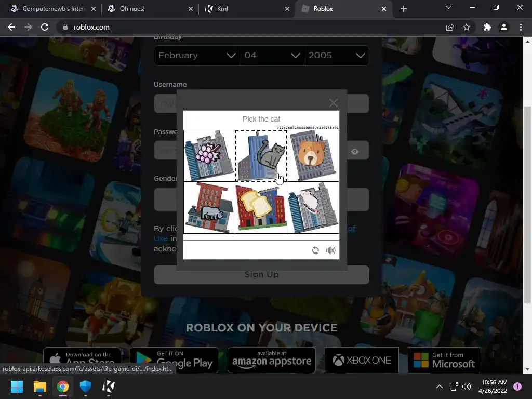
Task: Open network settings tray icon
Action: [x=454, y=387]
